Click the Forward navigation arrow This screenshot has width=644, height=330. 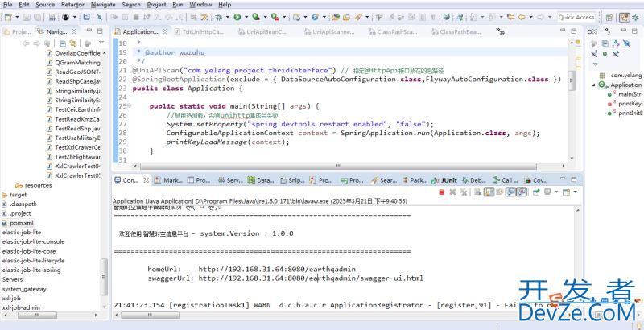tap(540, 17)
